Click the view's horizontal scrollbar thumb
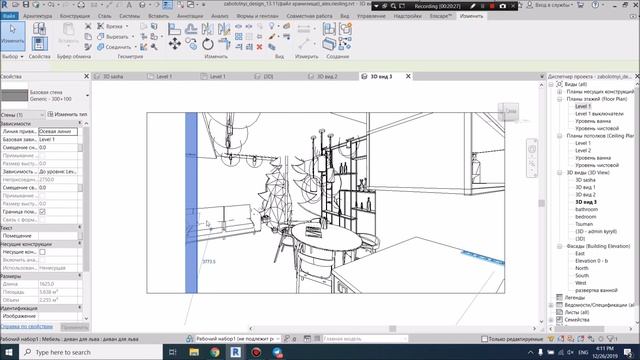This screenshot has width=640, height=360. [392, 328]
